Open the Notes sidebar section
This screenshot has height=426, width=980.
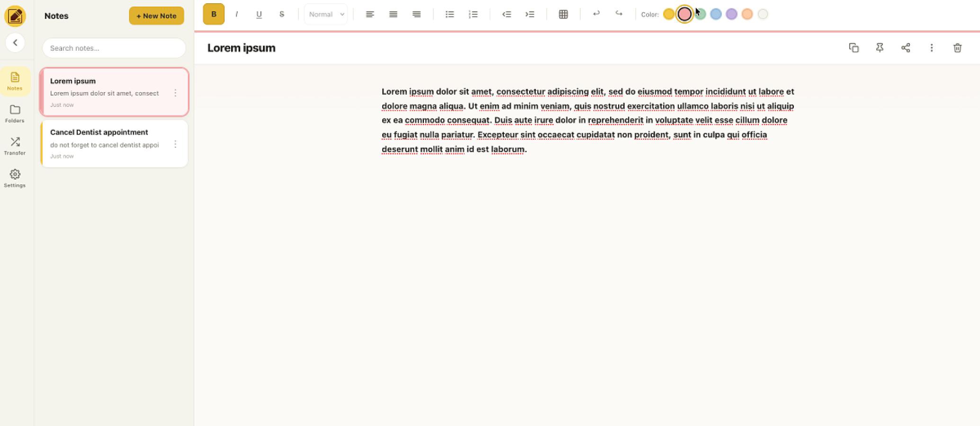point(15,81)
